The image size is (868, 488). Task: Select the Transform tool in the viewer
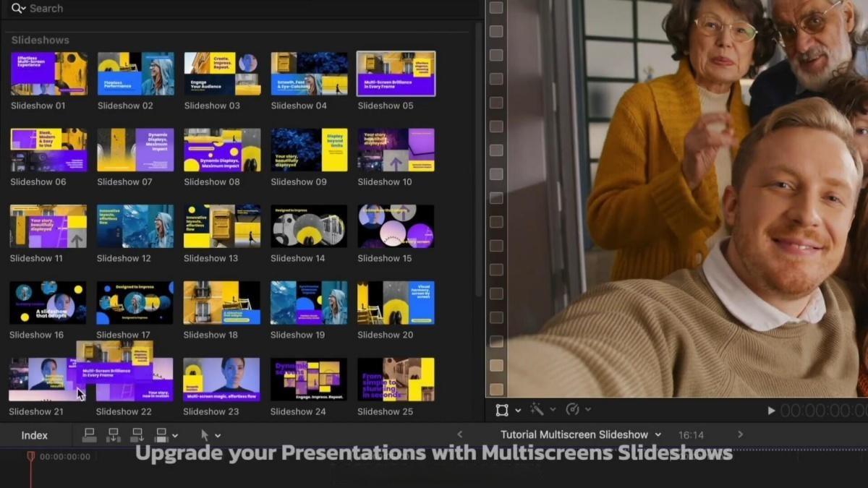[x=503, y=410]
